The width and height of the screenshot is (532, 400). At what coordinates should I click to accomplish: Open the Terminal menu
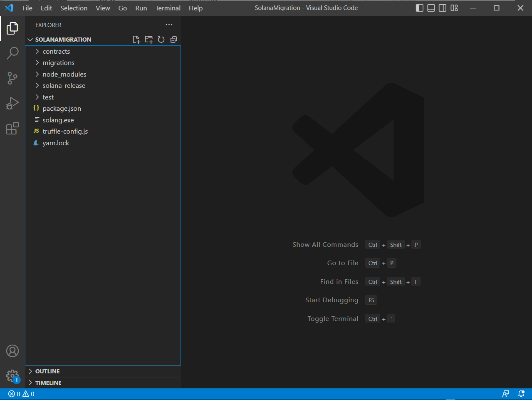point(168,8)
